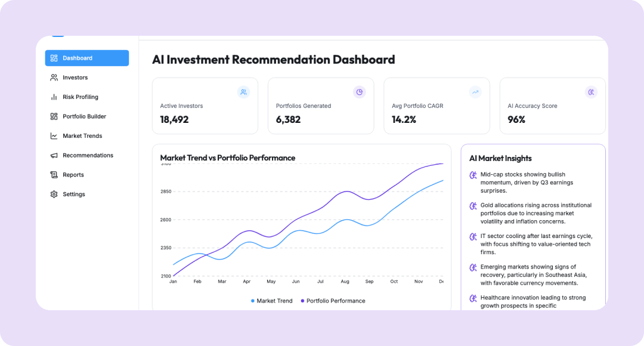
Task: Click the AI Accuracy Score brain icon
Action: point(591,92)
